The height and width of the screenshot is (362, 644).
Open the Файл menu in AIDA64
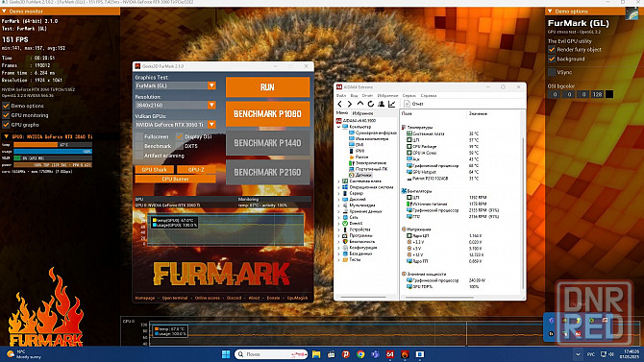click(341, 96)
